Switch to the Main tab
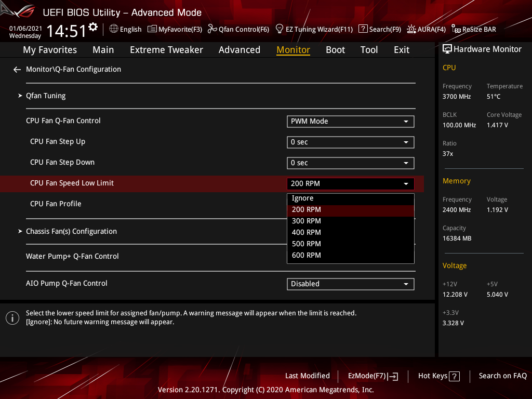Image resolution: width=532 pixels, height=399 pixels. point(103,50)
